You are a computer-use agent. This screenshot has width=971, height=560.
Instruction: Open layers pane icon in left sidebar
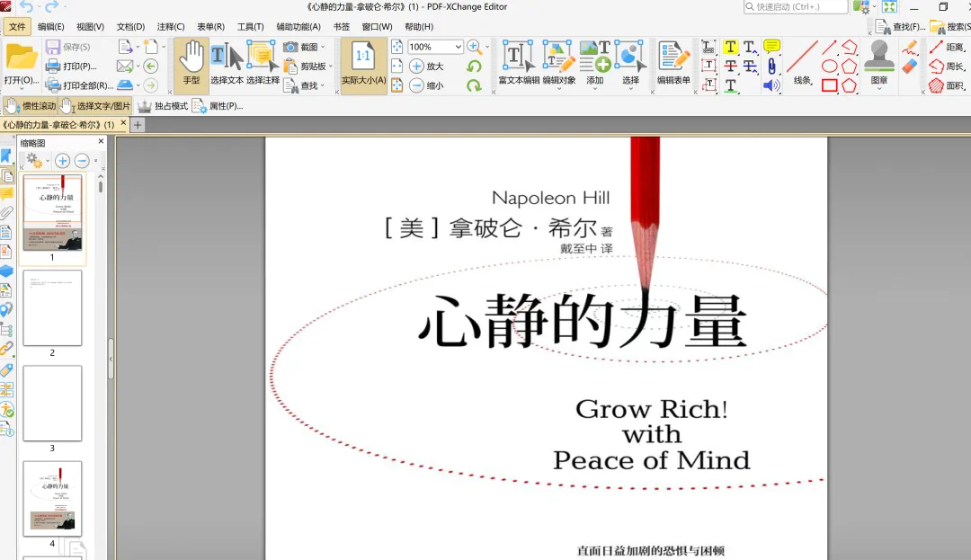click(x=6, y=271)
